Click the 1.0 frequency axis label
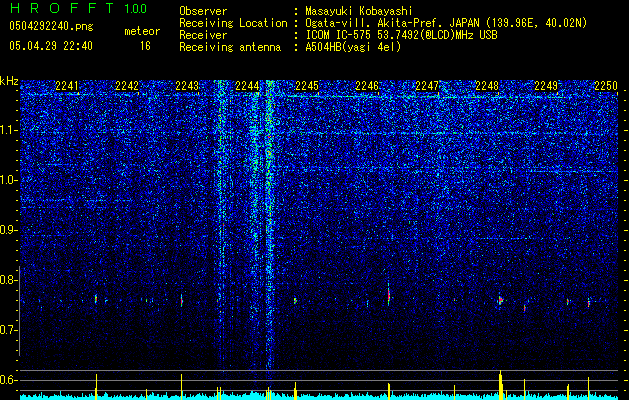629x400 pixels. point(8,180)
